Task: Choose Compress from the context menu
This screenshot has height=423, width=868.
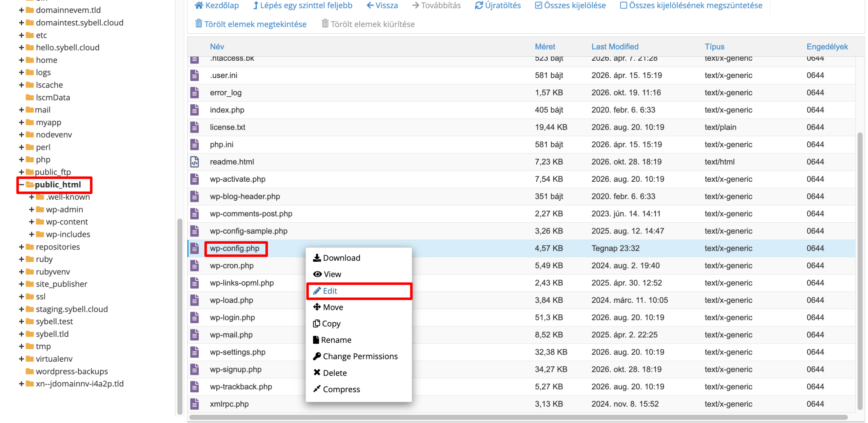Action: 359,389
